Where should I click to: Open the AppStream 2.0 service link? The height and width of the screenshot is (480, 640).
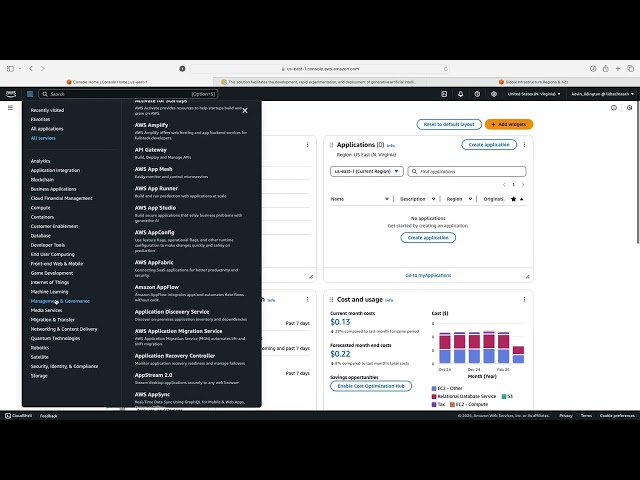pos(153,375)
